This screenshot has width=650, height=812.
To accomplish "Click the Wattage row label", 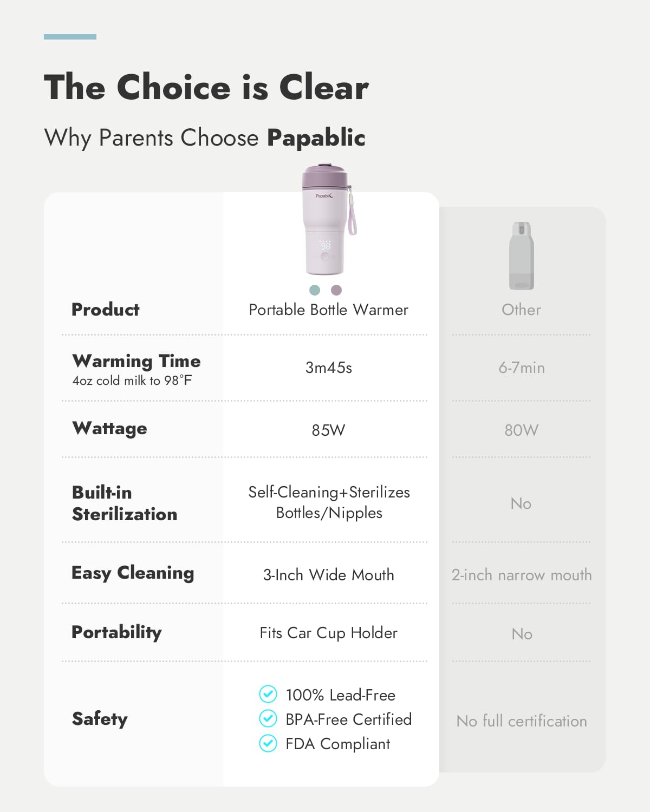I will [110, 429].
